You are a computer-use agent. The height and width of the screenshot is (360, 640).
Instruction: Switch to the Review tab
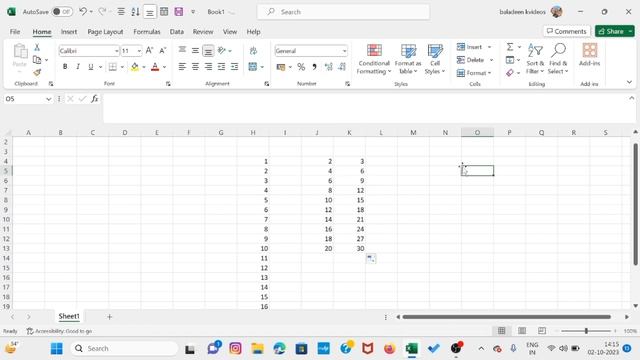pos(203,31)
